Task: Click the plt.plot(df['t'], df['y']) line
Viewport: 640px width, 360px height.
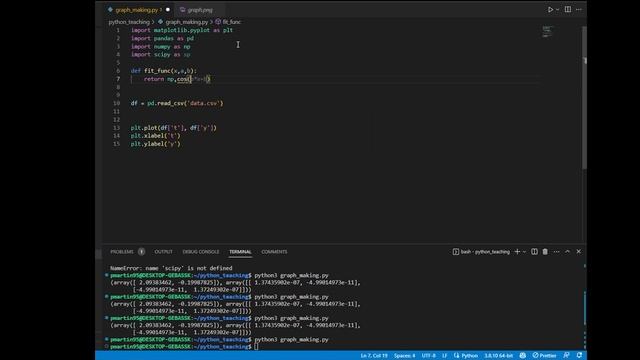Action: coord(173,128)
